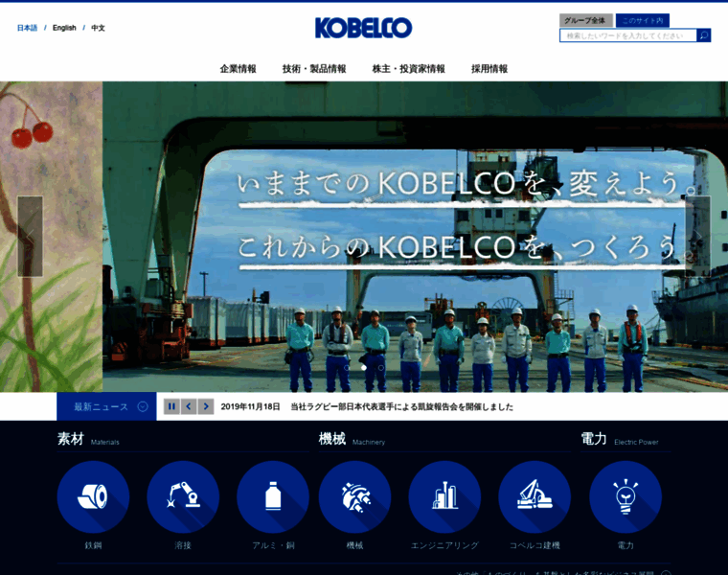Switch language to 中文
This screenshot has width=728, height=575.
tap(98, 28)
